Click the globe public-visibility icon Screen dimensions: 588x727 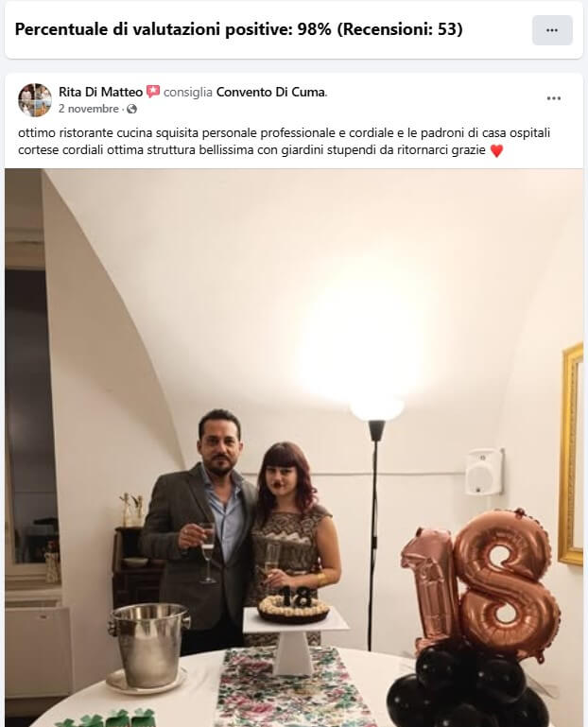(131, 109)
